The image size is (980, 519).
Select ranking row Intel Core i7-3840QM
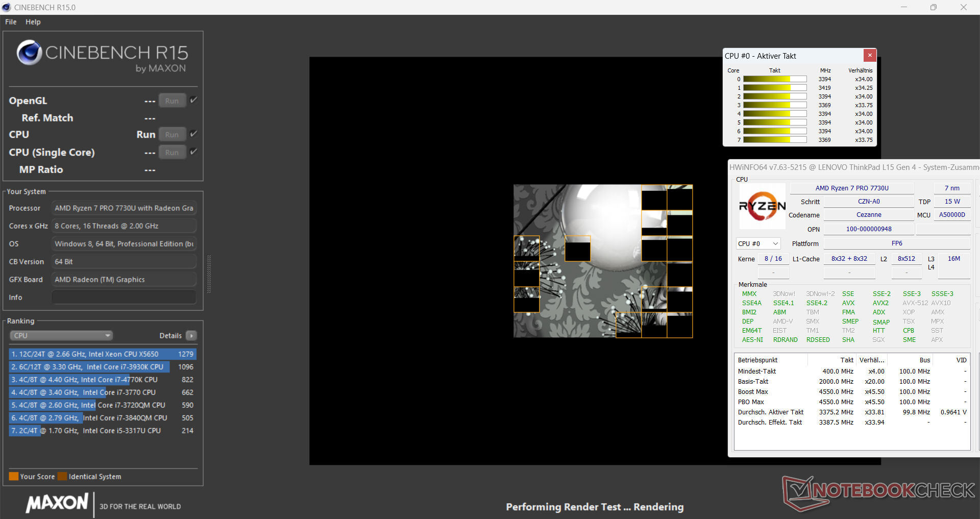coord(103,418)
